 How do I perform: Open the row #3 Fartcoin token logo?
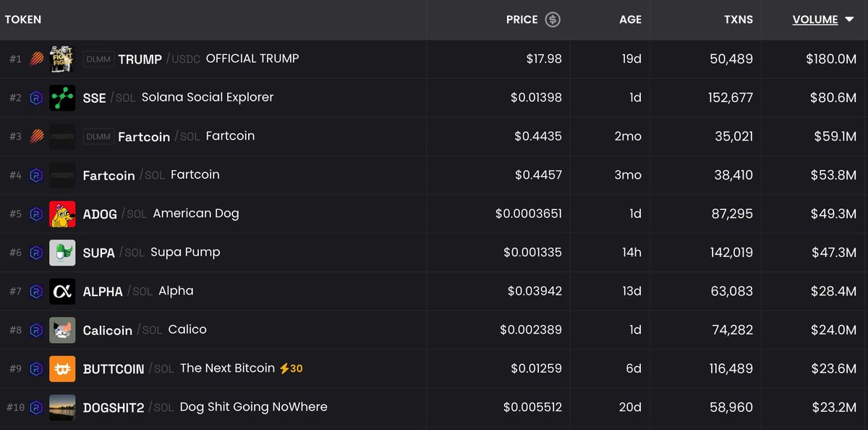62,137
